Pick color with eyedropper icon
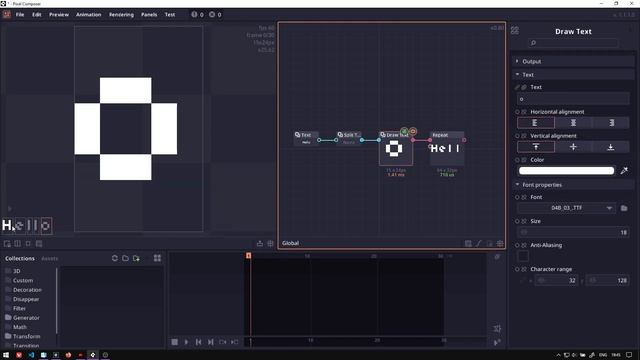The width and height of the screenshot is (640, 360). pos(624,171)
